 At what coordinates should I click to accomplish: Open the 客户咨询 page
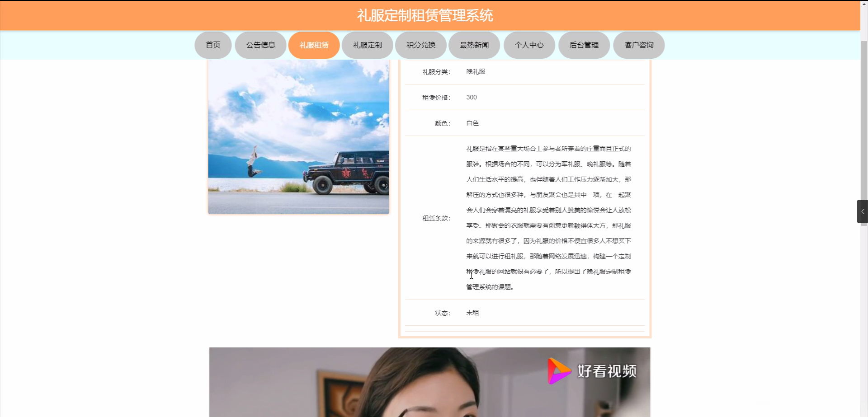(x=639, y=45)
